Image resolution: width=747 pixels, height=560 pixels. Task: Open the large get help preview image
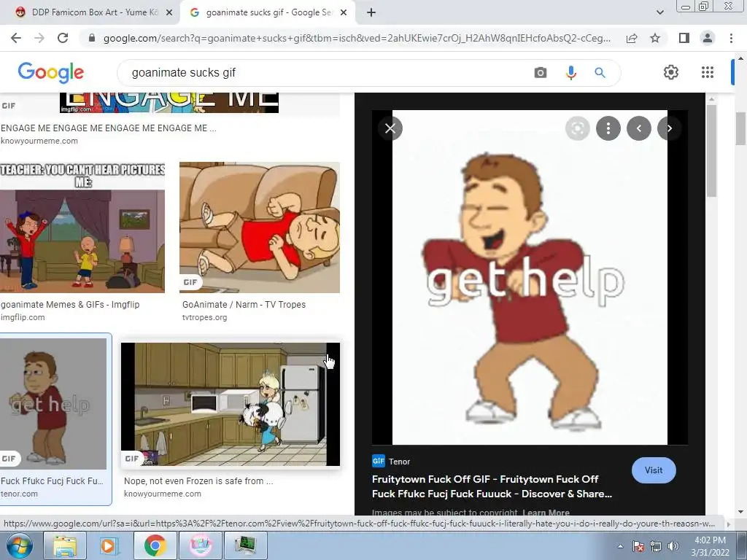[530, 277]
